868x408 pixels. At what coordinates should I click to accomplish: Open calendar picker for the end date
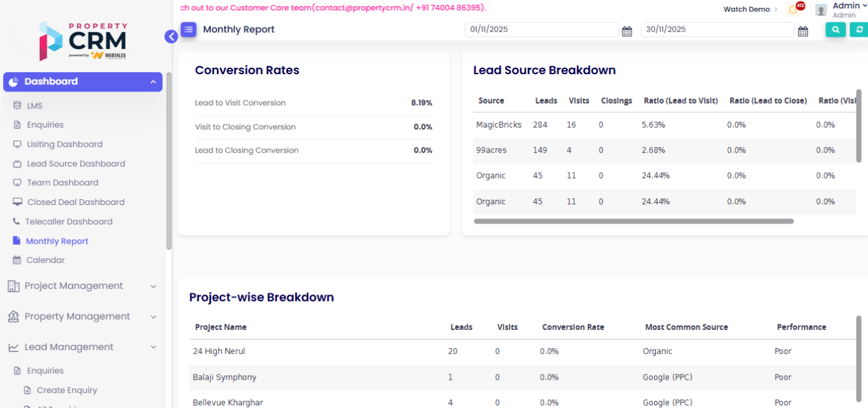pos(803,31)
